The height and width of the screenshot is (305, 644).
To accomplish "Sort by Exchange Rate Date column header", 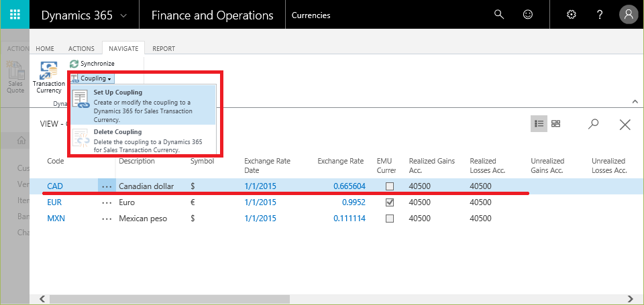I will tap(267, 166).
